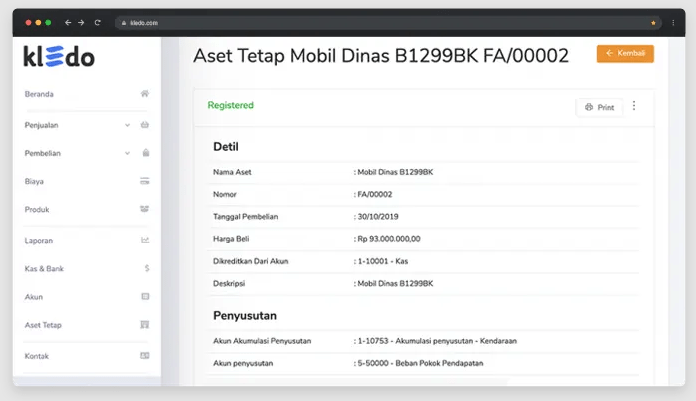Click the Laporan chart icon
The height and width of the screenshot is (401, 696).
[145, 240]
